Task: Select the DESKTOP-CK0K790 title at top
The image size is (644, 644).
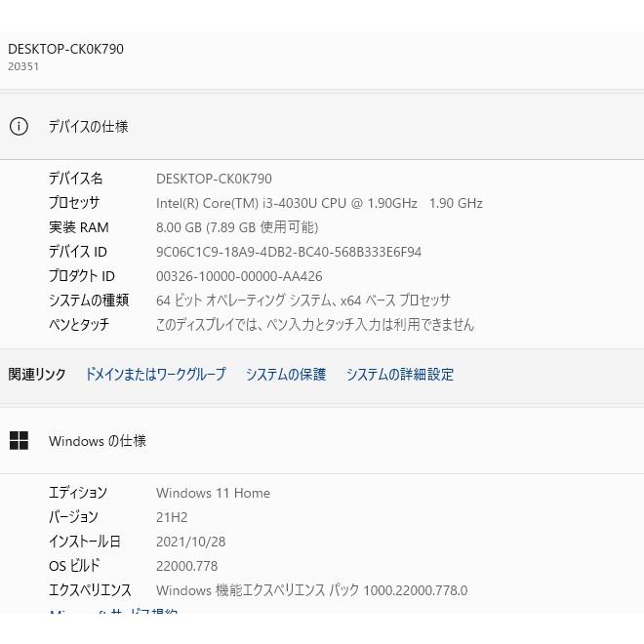Action: click(65, 49)
